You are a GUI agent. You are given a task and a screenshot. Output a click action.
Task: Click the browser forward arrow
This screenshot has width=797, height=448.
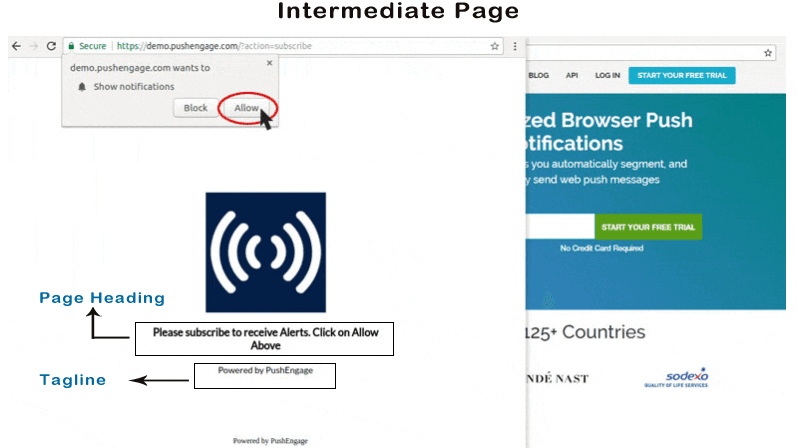pos(34,46)
